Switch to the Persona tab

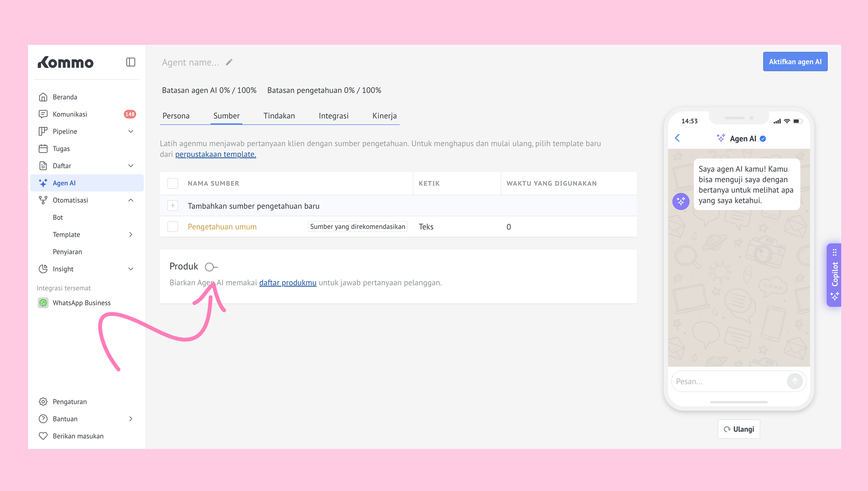coord(176,116)
